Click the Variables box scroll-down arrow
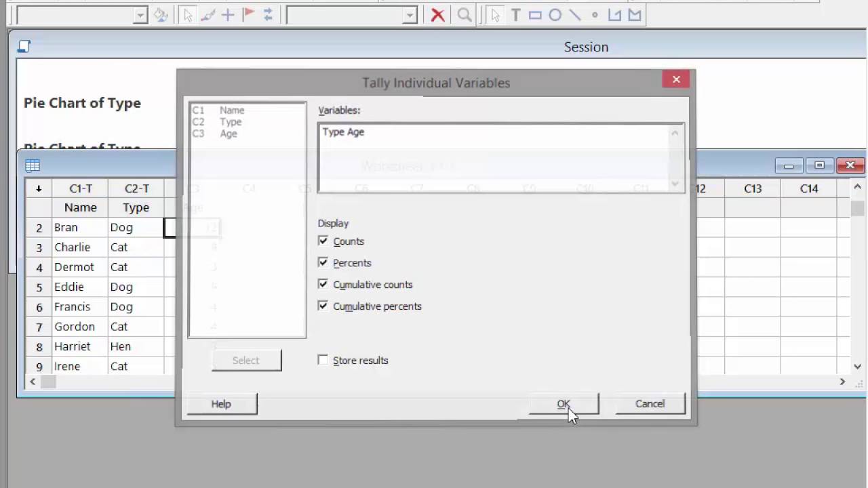The image size is (868, 488). click(675, 184)
